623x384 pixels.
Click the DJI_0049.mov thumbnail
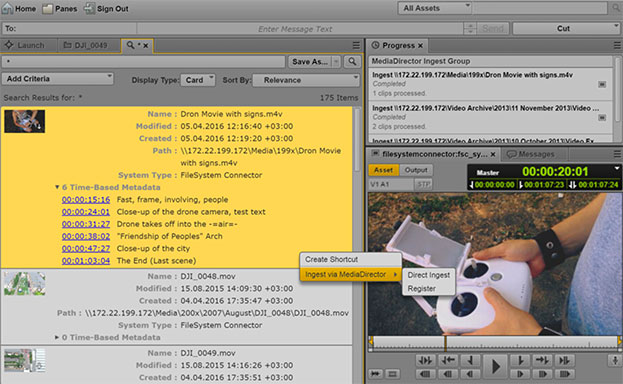click(25, 360)
